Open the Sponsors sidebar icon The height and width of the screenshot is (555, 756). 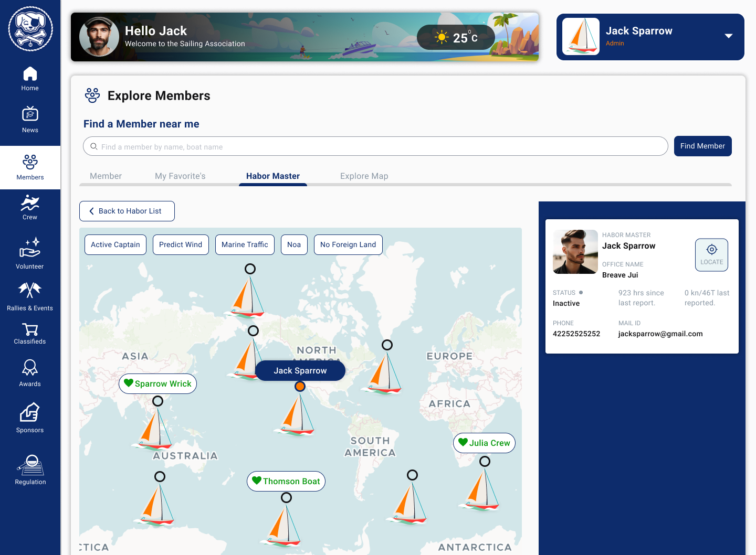coord(30,413)
